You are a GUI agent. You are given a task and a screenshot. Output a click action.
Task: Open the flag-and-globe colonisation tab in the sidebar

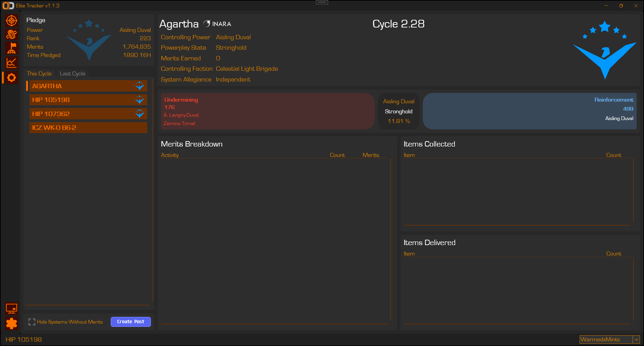pos(11,49)
